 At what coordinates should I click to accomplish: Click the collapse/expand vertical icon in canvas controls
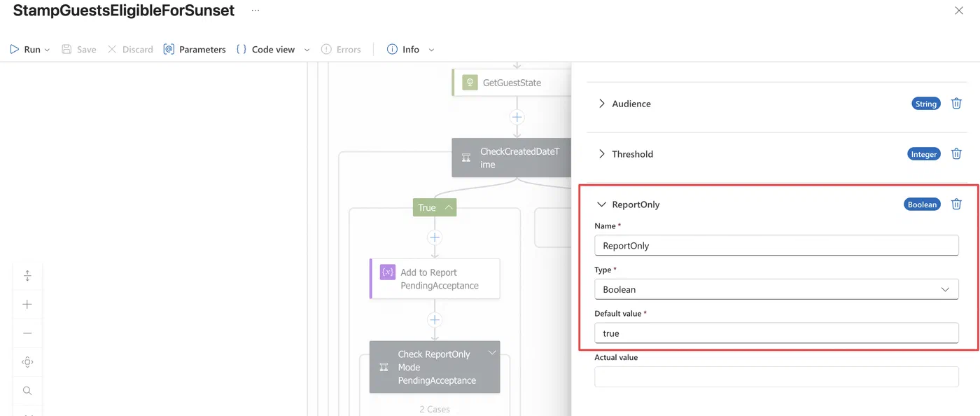(x=27, y=276)
